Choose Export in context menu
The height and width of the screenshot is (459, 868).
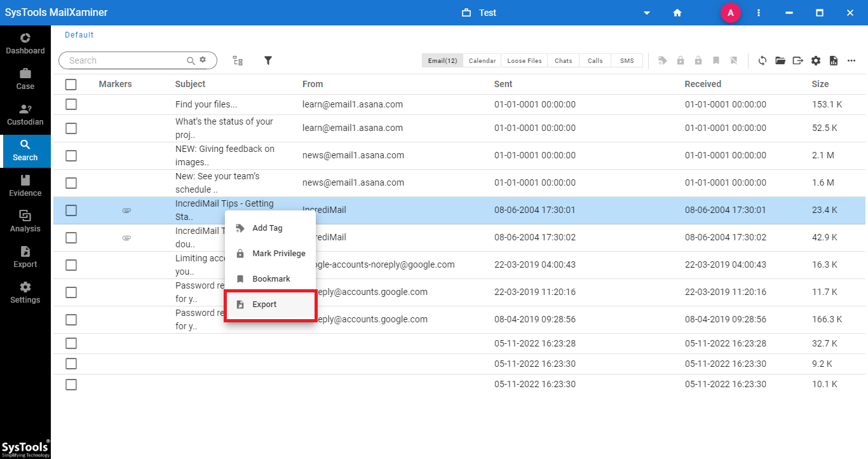pyautogui.click(x=270, y=305)
